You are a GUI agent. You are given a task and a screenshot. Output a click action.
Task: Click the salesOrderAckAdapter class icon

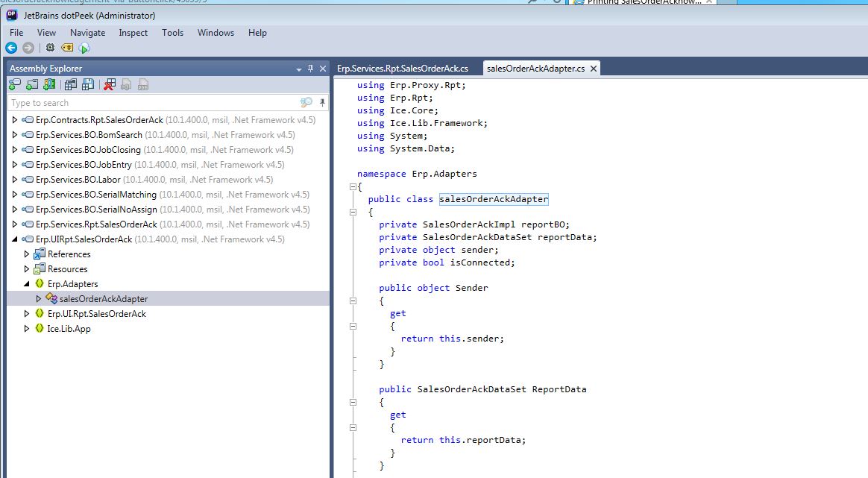(51, 298)
